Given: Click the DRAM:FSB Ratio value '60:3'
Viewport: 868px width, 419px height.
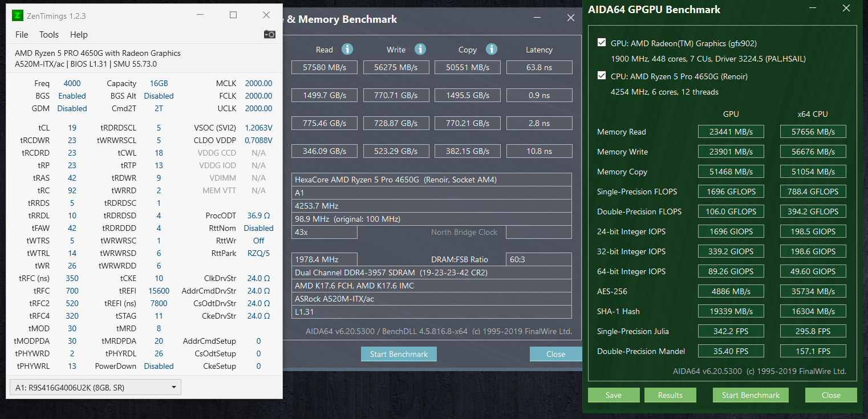Looking at the screenshot, I should [539, 259].
